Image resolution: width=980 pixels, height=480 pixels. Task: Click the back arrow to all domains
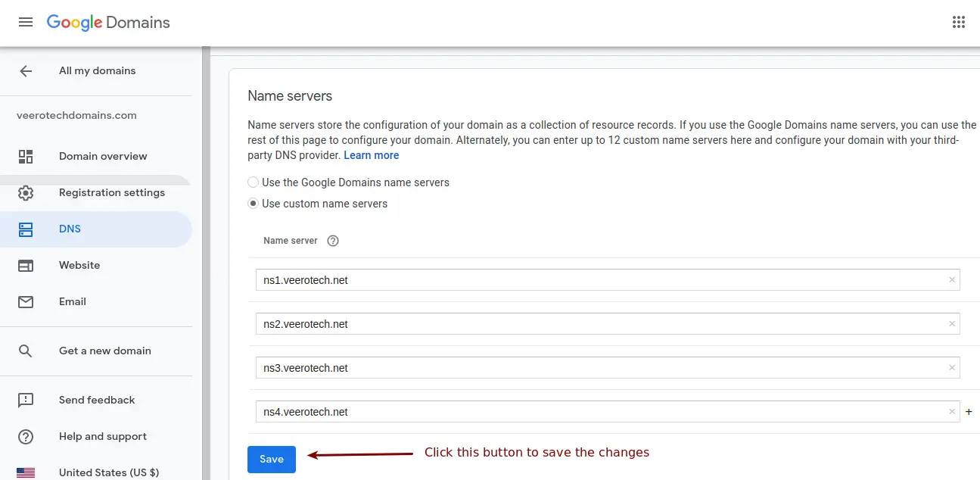click(x=26, y=71)
